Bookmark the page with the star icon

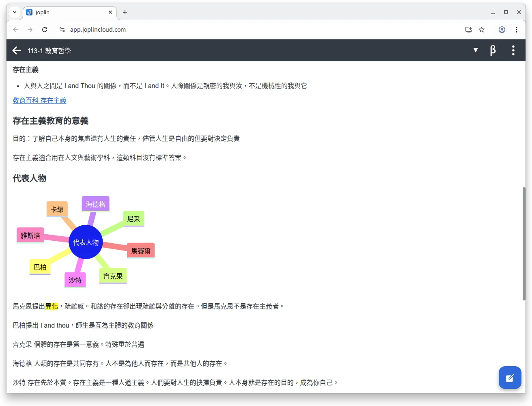(x=482, y=29)
